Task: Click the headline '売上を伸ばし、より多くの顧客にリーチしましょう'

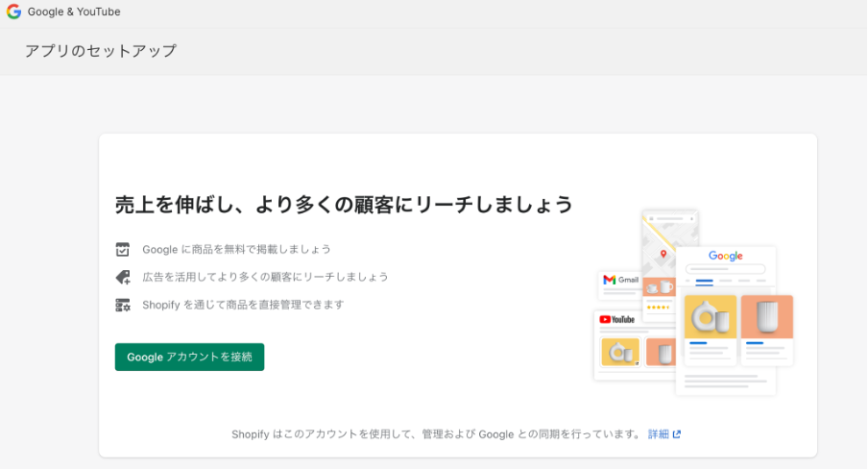Action: (344, 205)
